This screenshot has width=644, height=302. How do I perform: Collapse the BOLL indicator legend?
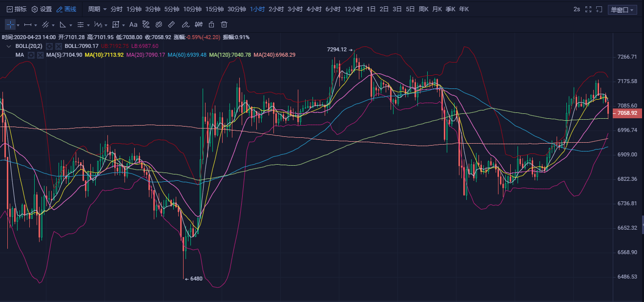pyautogui.click(x=8, y=46)
